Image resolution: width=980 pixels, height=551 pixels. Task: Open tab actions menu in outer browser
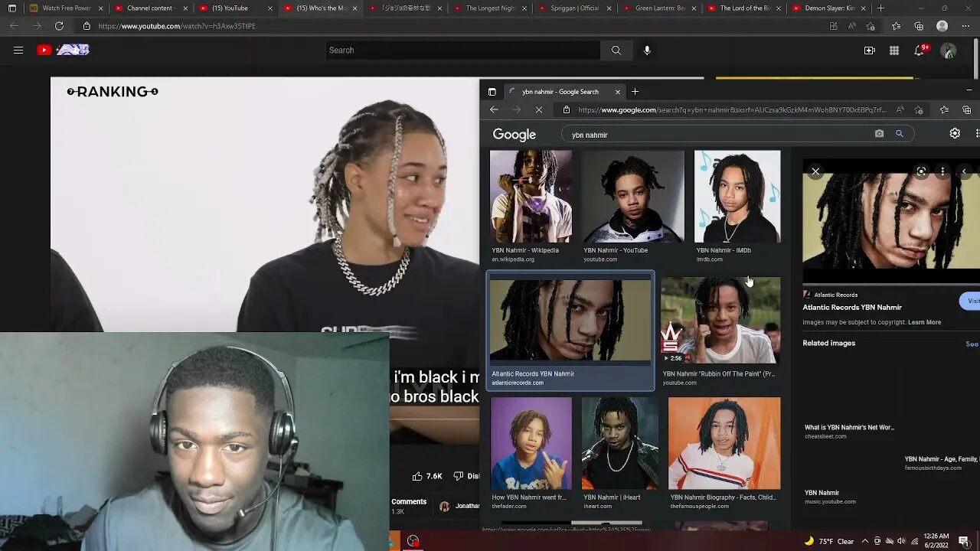(x=11, y=8)
